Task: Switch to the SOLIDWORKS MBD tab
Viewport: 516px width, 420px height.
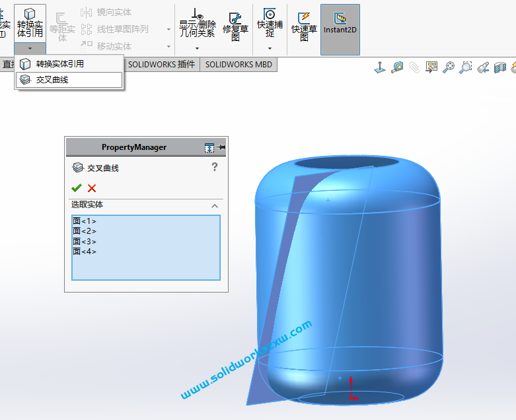Action: [x=239, y=65]
